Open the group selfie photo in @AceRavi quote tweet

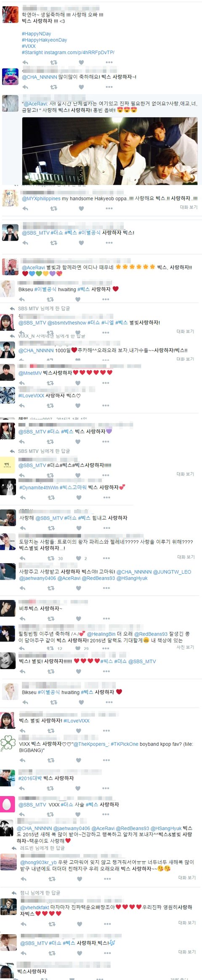pos(109,151)
